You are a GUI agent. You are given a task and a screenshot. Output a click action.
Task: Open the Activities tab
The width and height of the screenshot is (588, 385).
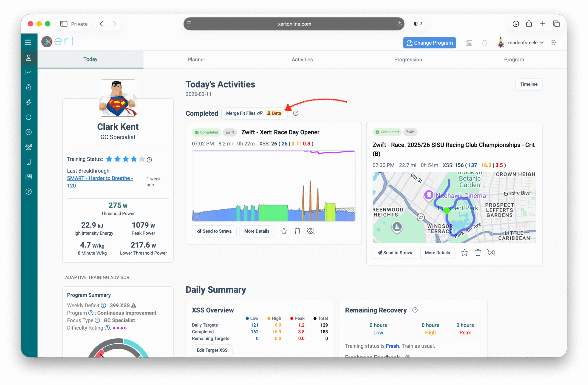(x=302, y=60)
